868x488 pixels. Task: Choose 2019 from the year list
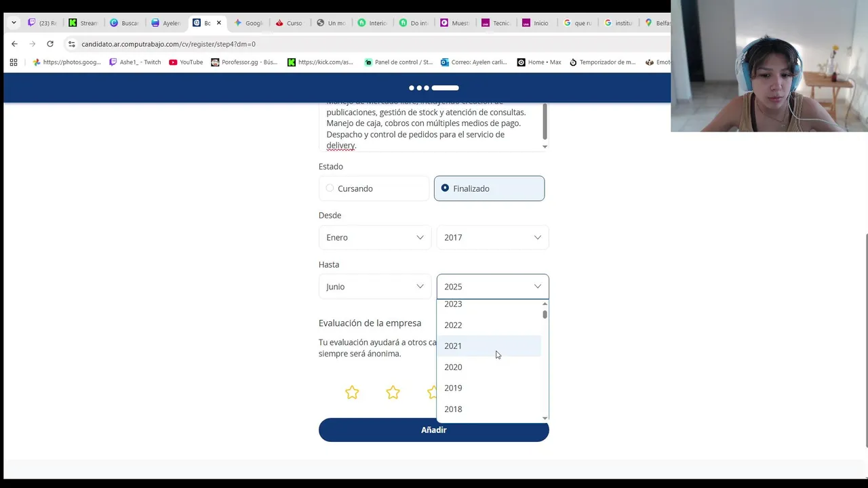[489, 388]
